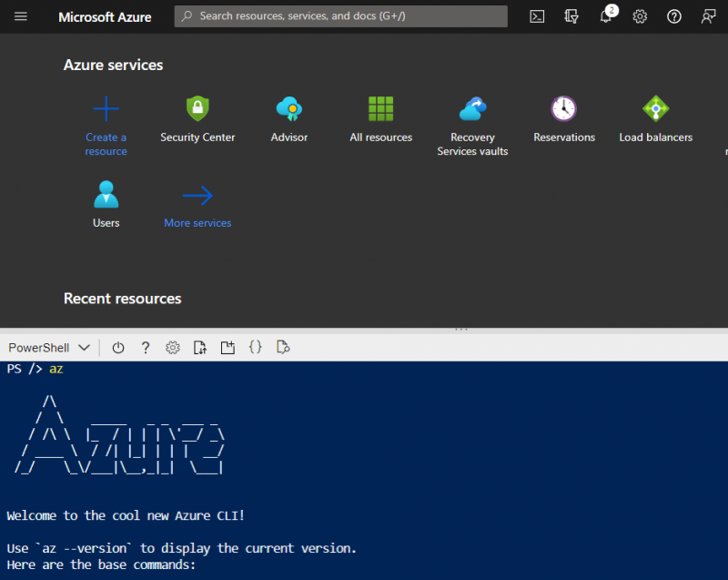Open the Web preview icon

tap(283, 347)
